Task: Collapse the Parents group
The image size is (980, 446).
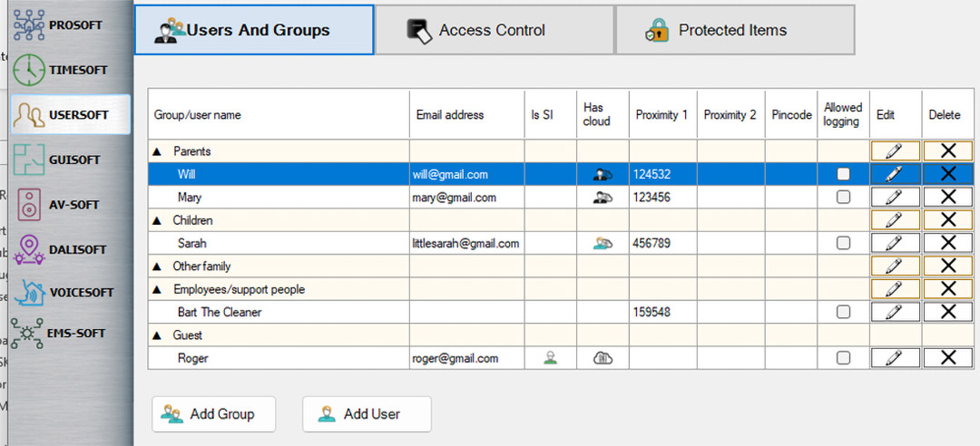Action: tap(158, 151)
